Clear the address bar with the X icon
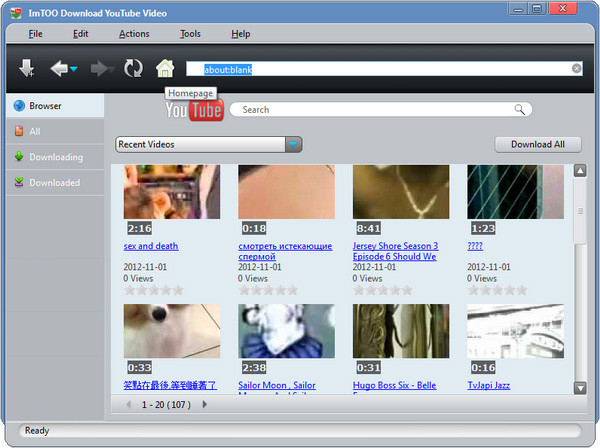The image size is (600, 448). click(576, 68)
